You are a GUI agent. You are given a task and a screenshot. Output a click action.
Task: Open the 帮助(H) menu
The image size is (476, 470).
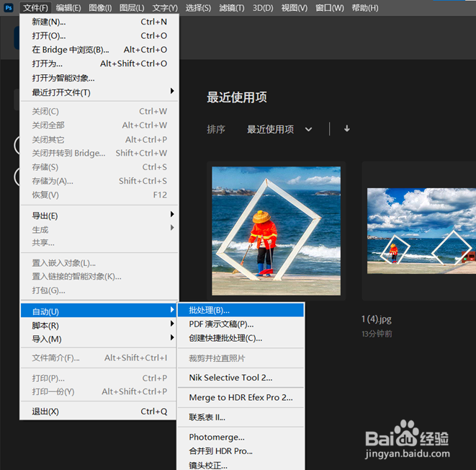[365, 8]
